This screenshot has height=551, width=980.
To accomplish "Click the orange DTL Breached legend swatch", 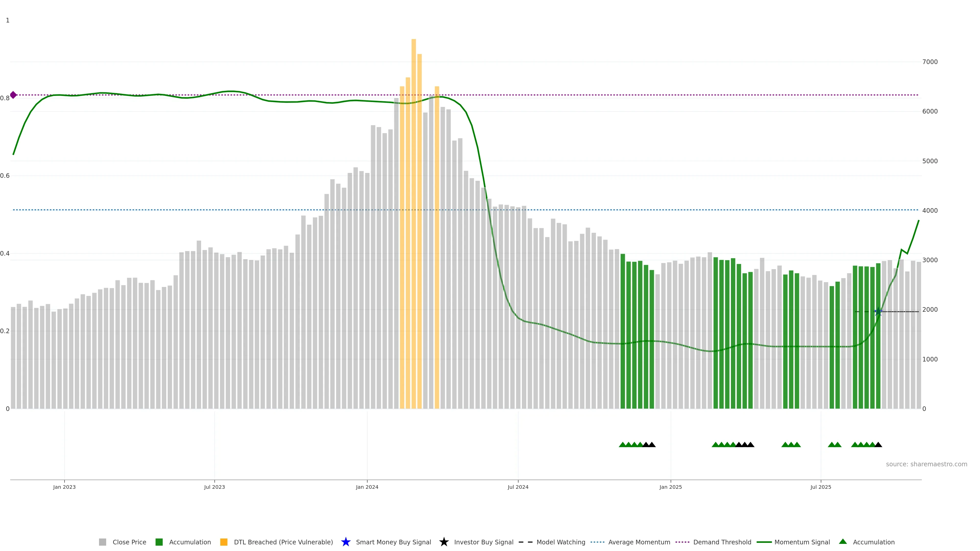I will pos(224,542).
